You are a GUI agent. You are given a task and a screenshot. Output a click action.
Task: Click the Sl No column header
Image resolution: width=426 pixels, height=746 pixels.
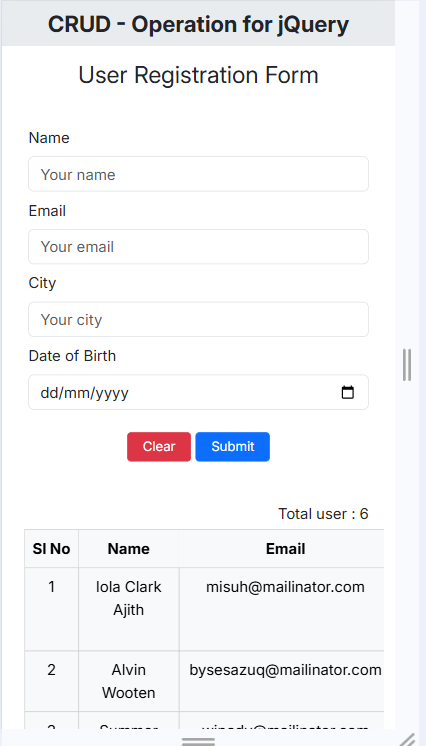(x=51, y=549)
